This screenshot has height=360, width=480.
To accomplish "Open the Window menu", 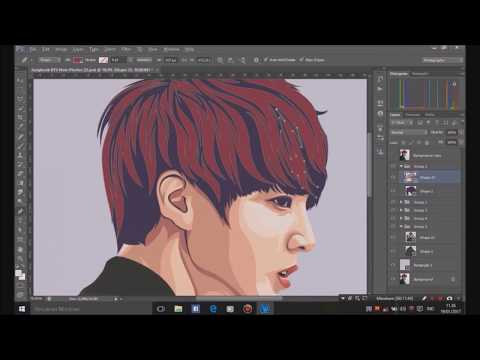I will coord(171,49).
